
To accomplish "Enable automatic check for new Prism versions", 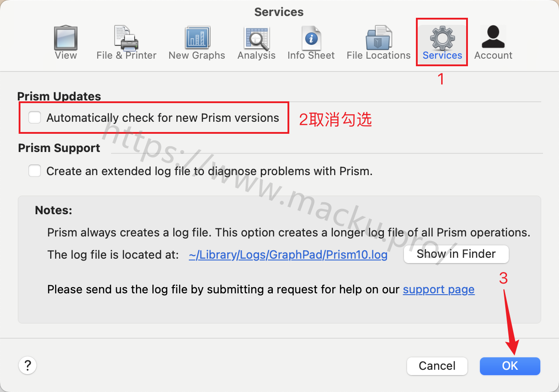I will pos(35,117).
